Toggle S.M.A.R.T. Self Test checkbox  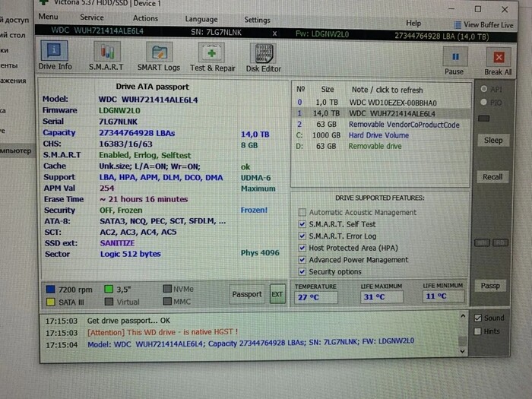(x=303, y=224)
